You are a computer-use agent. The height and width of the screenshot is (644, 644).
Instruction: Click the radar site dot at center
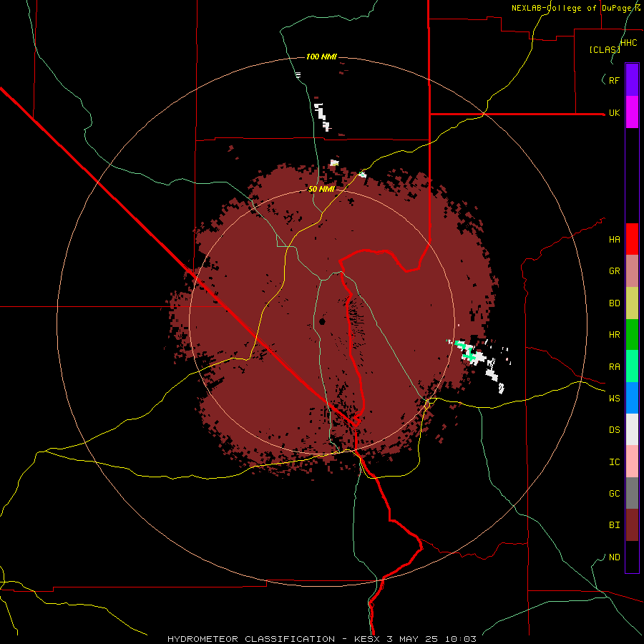[x=322, y=321]
